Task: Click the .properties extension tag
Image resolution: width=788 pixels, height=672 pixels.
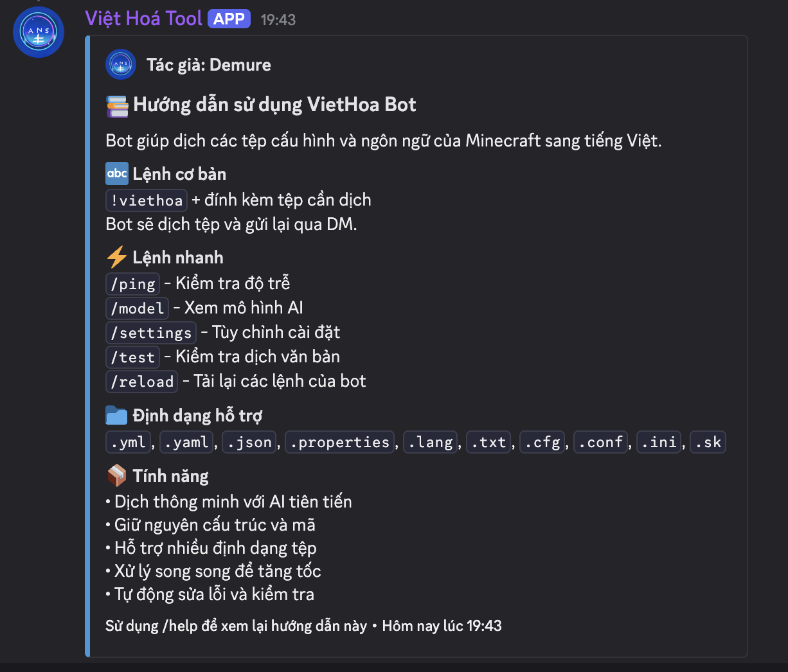Action: (x=339, y=441)
